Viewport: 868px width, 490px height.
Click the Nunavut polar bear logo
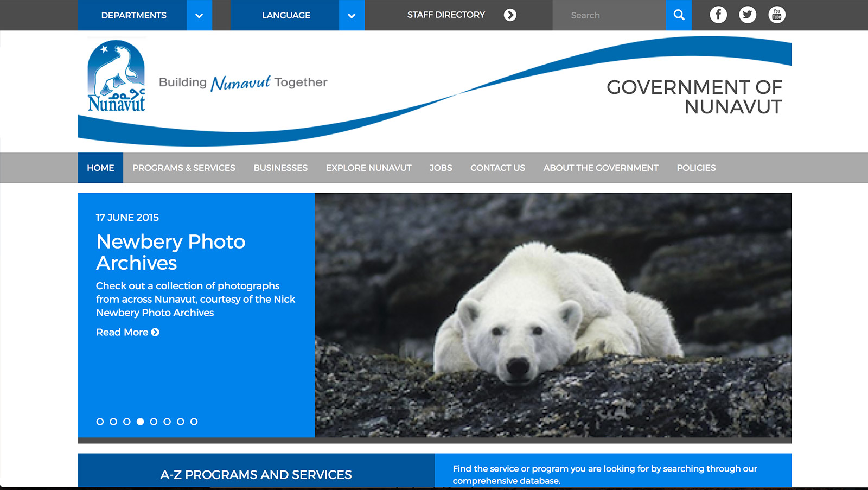[117, 77]
